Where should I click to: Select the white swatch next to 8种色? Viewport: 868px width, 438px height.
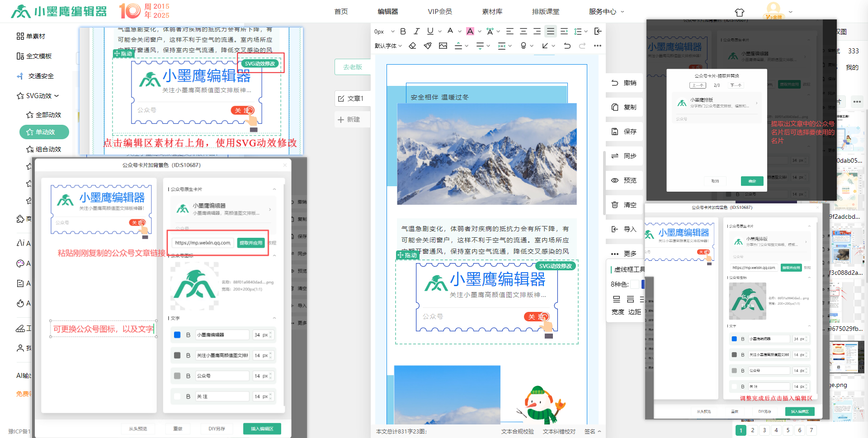pyautogui.click(x=635, y=284)
